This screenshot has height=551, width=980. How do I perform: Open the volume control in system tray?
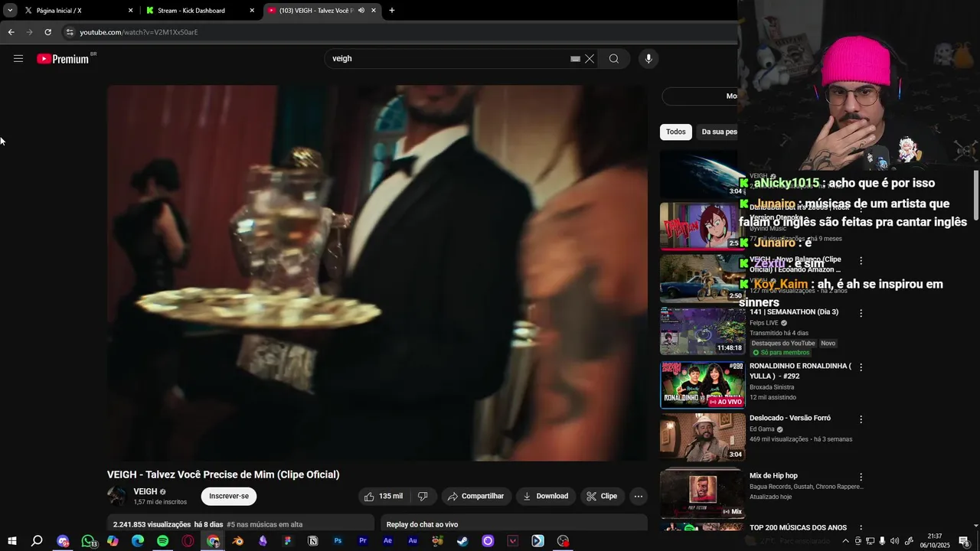click(x=894, y=541)
